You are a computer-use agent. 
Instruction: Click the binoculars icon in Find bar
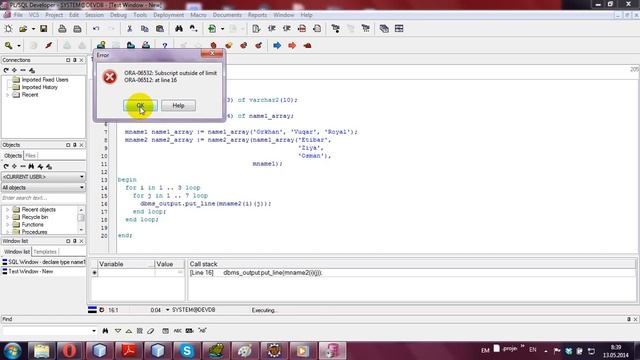105,331
